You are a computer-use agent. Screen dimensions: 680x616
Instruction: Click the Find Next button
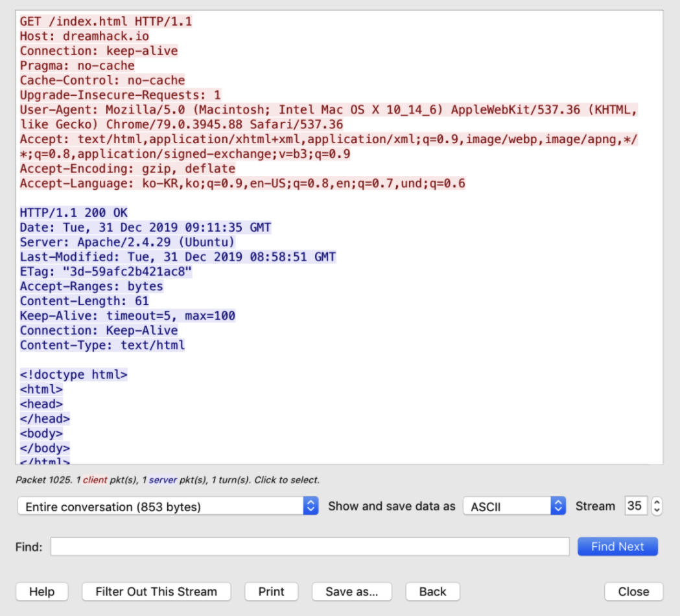point(617,547)
